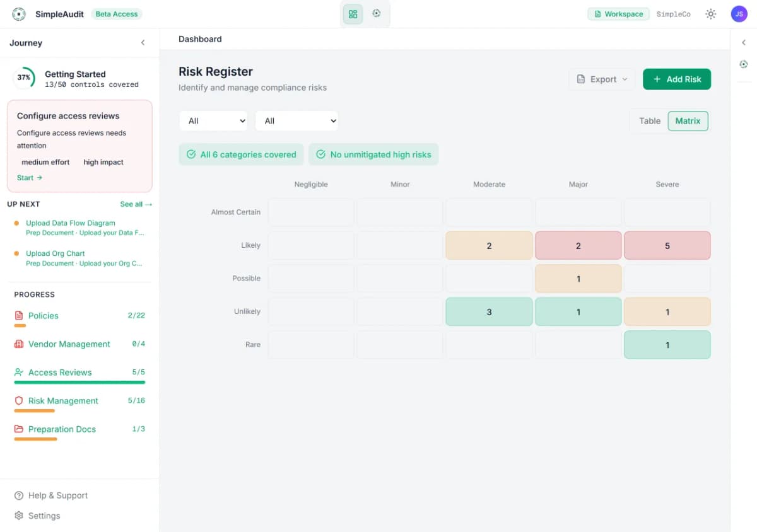Click the timer icon in the top toolbar
The height and width of the screenshot is (532, 757).
pyautogui.click(x=377, y=13)
